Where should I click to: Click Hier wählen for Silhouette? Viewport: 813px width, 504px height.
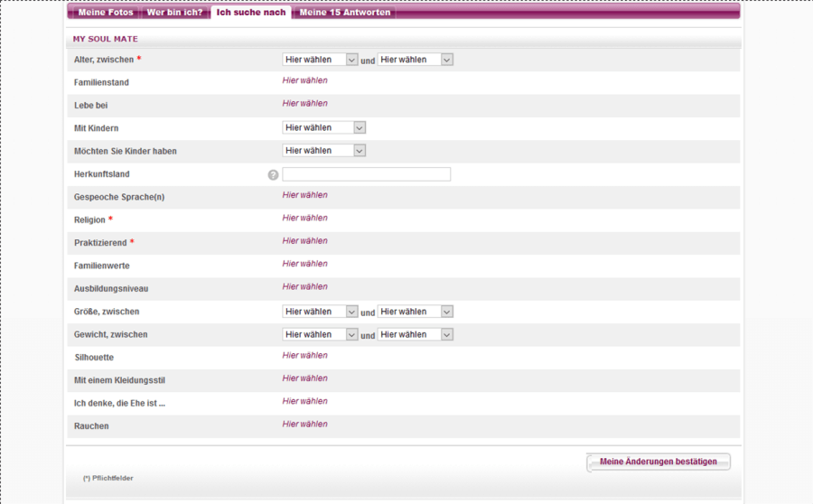(305, 355)
